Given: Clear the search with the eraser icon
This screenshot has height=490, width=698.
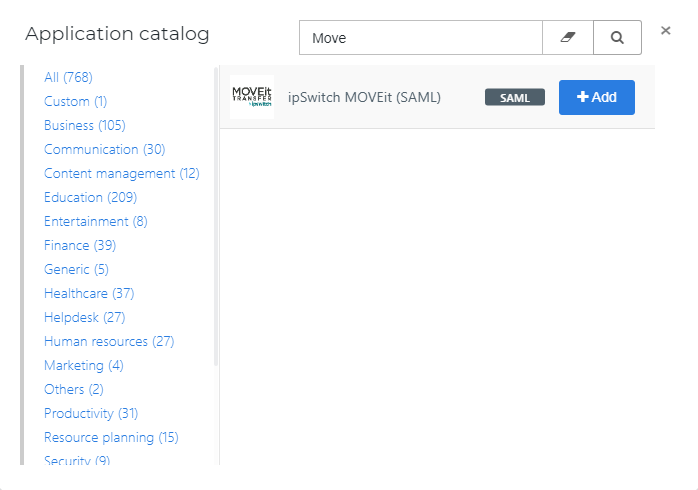Looking at the screenshot, I should click(x=568, y=37).
